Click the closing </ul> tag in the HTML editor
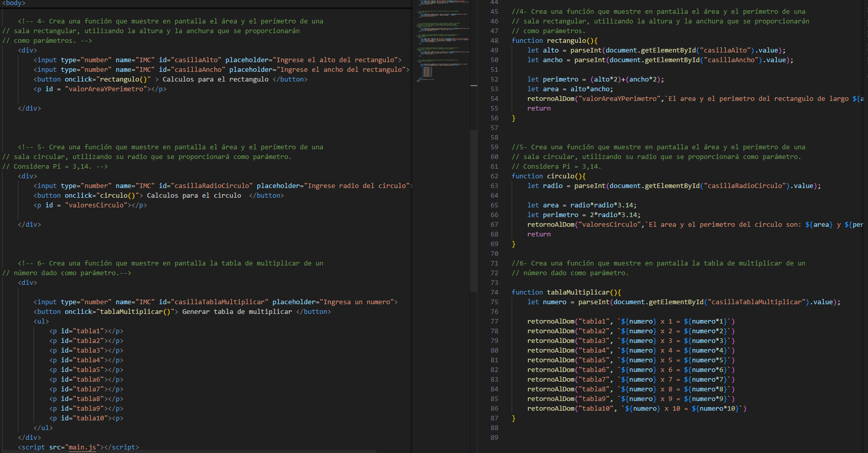Screen dimensions: 868x453 [x=43, y=428]
